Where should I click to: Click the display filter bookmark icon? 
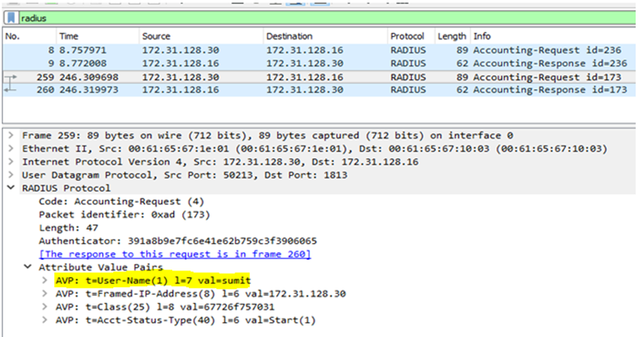click(9, 17)
